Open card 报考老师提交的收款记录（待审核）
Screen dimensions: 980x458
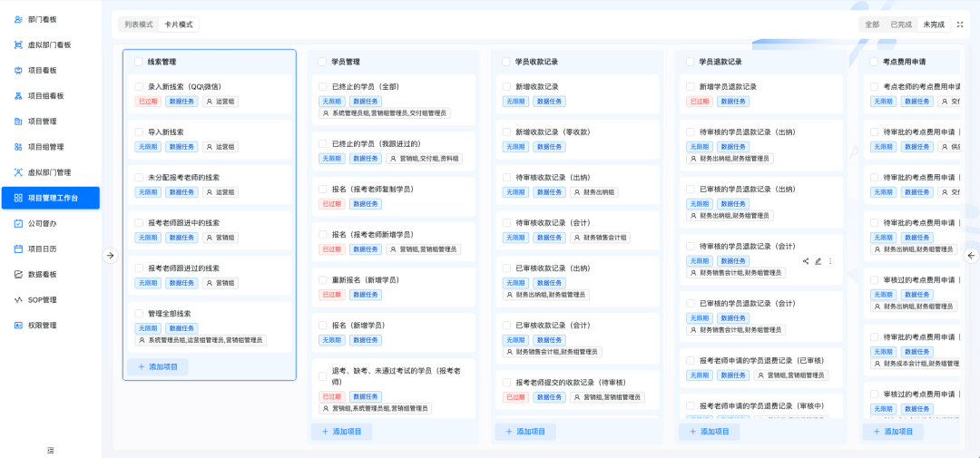pos(577,389)
